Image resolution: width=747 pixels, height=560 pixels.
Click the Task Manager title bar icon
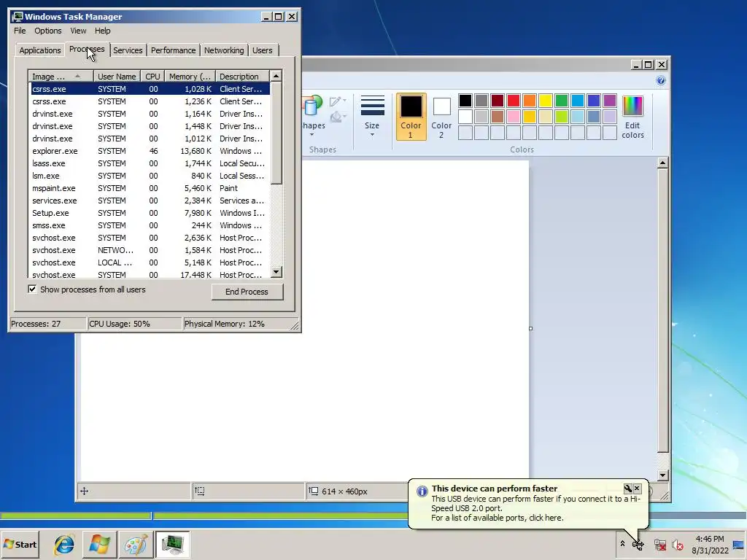[x=18, y=17]
